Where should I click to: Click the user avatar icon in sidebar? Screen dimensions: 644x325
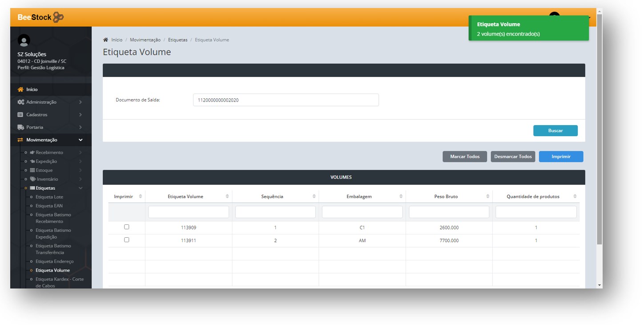[x=24, y=41]
